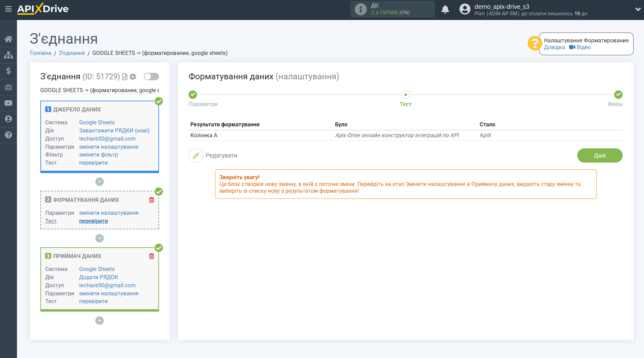Toggle the connection on/off switch

(x=151, y=77)
